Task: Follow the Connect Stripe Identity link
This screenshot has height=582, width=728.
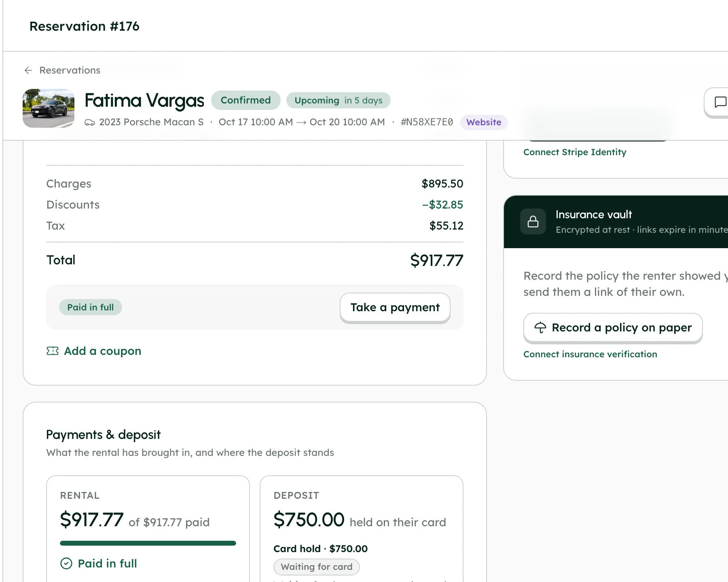Action: [x=575, y=152]
